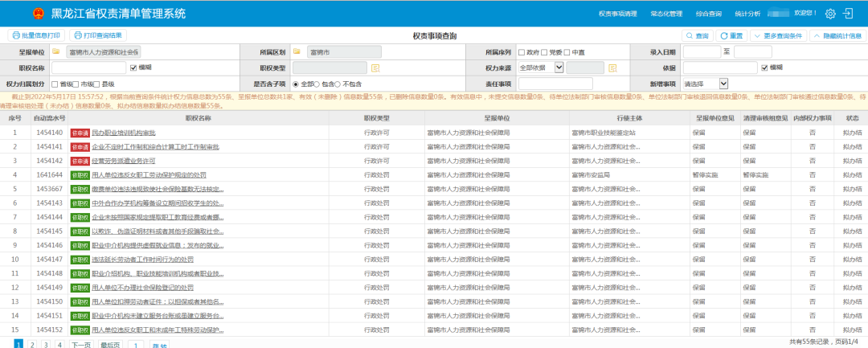
Task: Click 批量信息打印 print button
Action: point(36,35)
